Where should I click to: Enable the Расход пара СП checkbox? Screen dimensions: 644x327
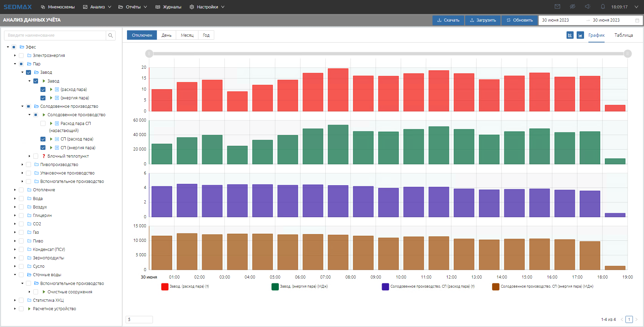tap(43, 124)
